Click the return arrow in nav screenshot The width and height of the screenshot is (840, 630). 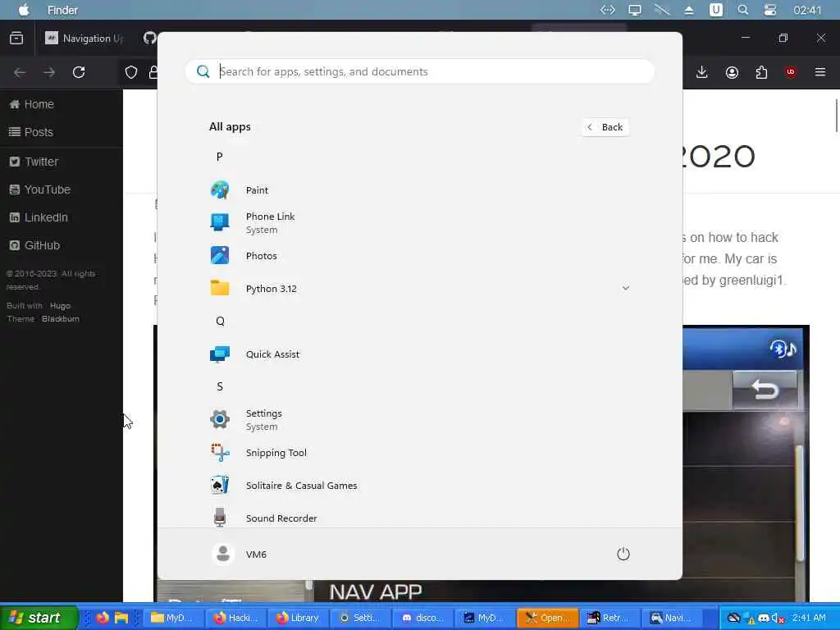[765, 390]
